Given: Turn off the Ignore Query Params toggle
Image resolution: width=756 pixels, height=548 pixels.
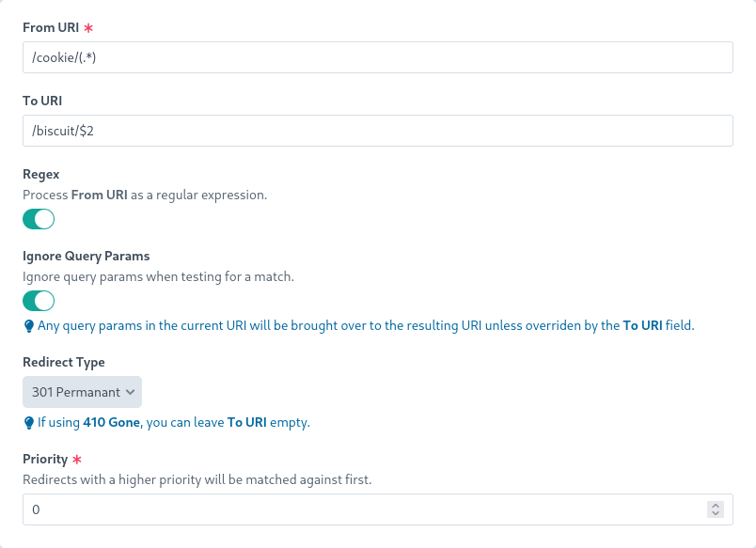Looking at the screenshot, I should 39,301.
